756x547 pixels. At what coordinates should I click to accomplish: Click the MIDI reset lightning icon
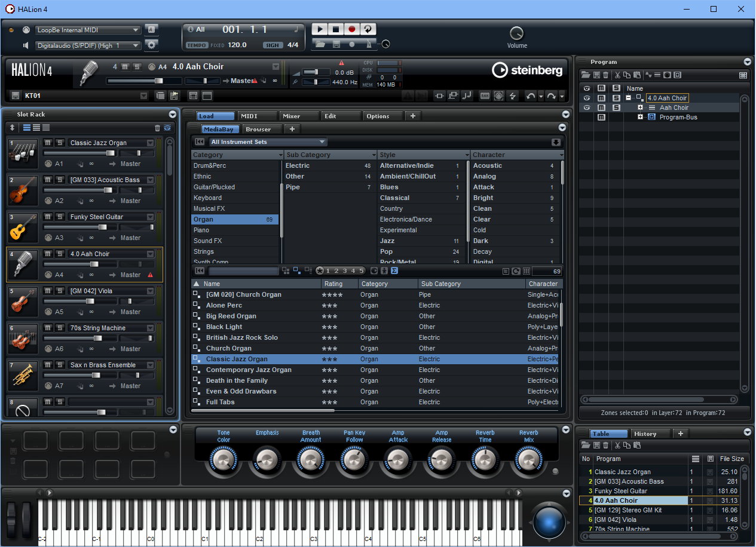tap(512, 96)
